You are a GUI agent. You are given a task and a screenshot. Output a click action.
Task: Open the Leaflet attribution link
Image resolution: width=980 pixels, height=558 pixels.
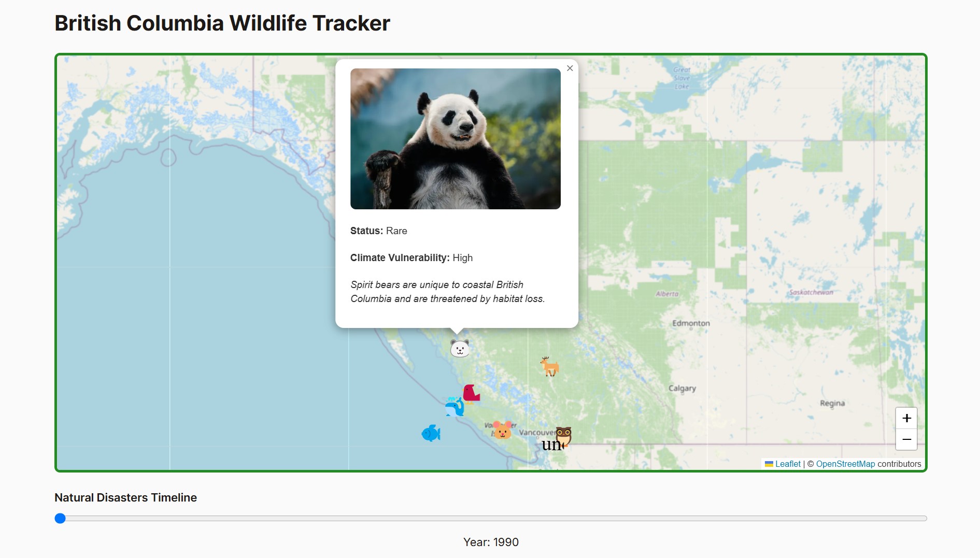pos(787,464)
